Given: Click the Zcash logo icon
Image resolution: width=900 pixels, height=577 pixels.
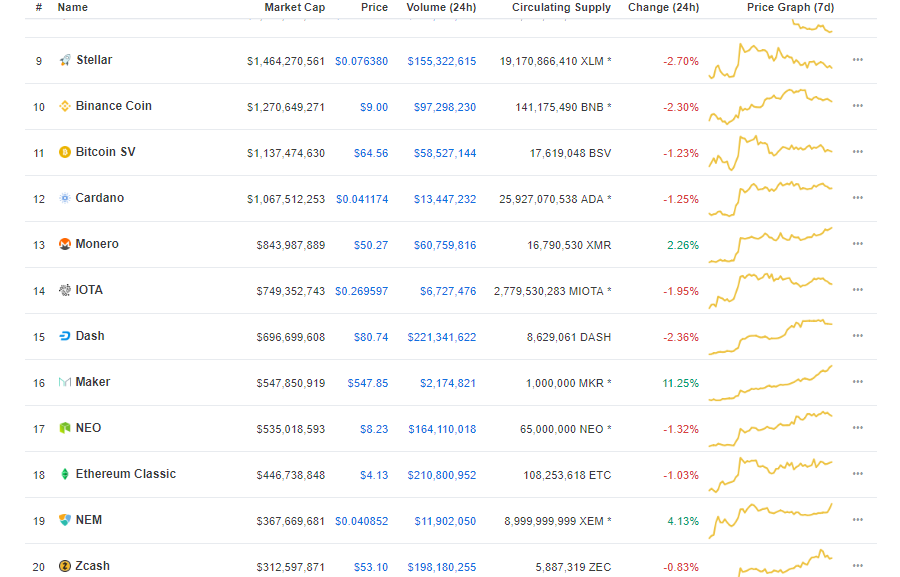Looking at the screenshot, I should 65,566.
